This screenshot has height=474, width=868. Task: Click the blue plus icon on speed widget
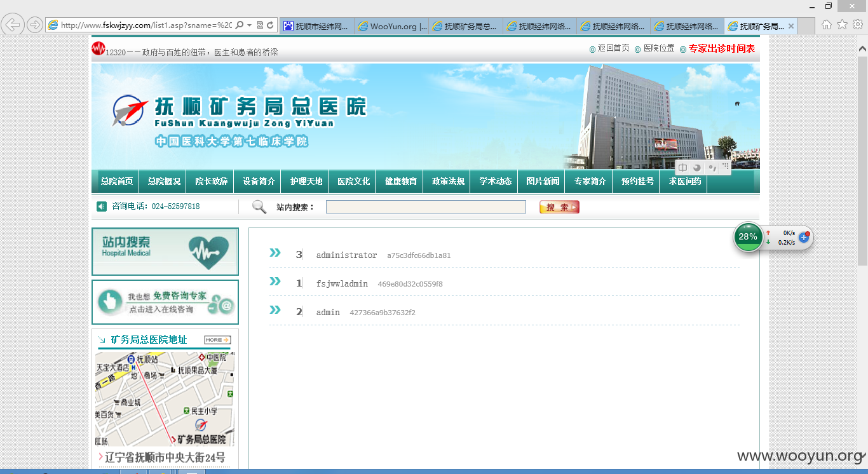click(804, 237)
